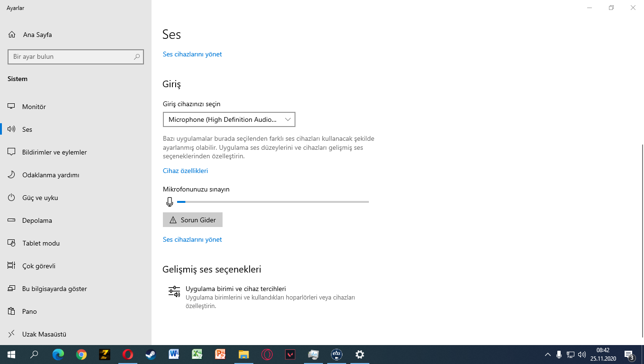The height and width of the screenshot is (364, 644).
Task: Open Tablet modu settings
Action: 76,243
